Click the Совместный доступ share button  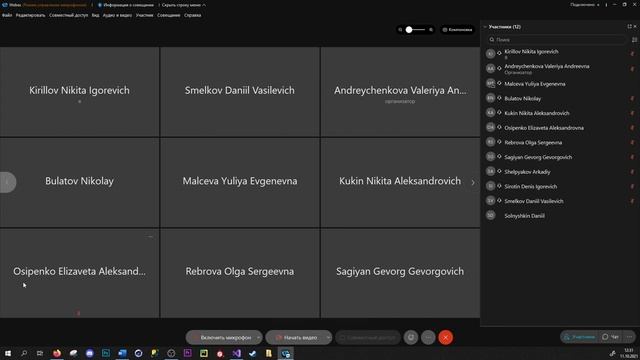point(368,338)
